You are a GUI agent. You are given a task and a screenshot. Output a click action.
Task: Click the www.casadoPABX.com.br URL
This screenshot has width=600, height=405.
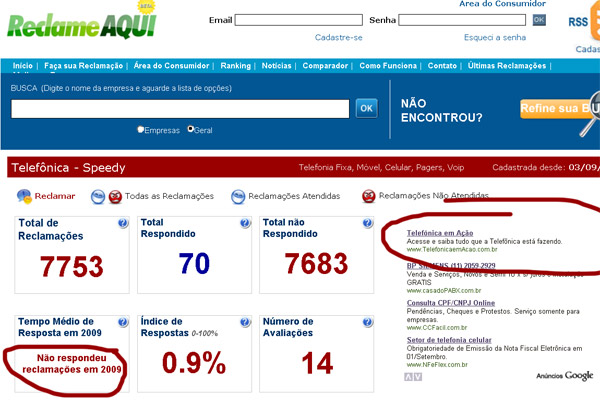point(443,291)
